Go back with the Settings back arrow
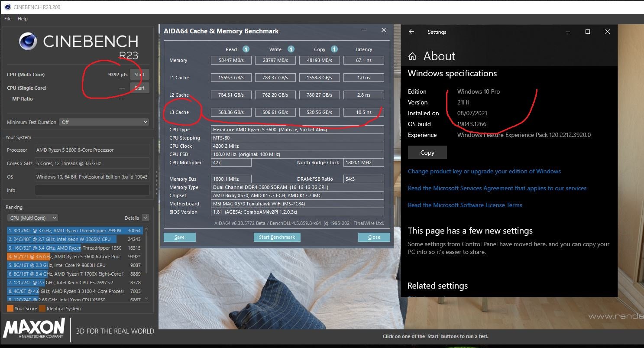 (x=411, y=32)
